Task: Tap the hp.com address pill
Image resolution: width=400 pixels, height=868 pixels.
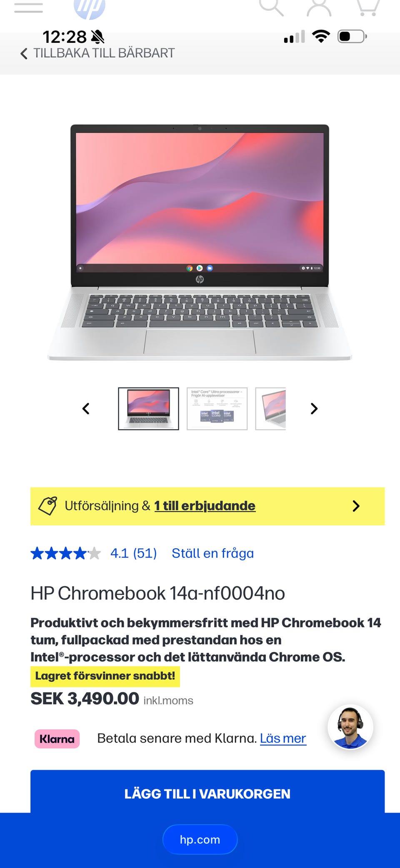Action: tap(200, 840)
